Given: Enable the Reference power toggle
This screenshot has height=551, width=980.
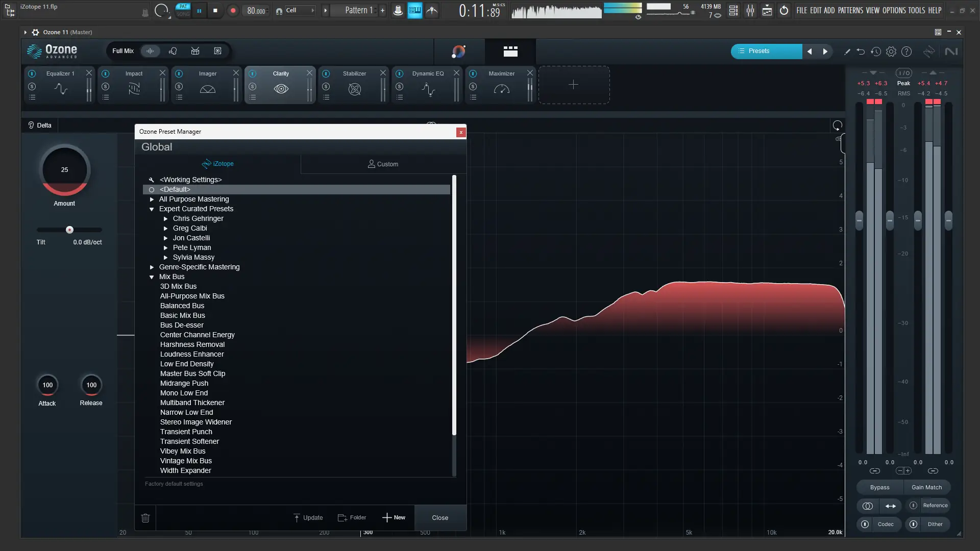Looking at the screenshot, I should (x=914, y=506).
